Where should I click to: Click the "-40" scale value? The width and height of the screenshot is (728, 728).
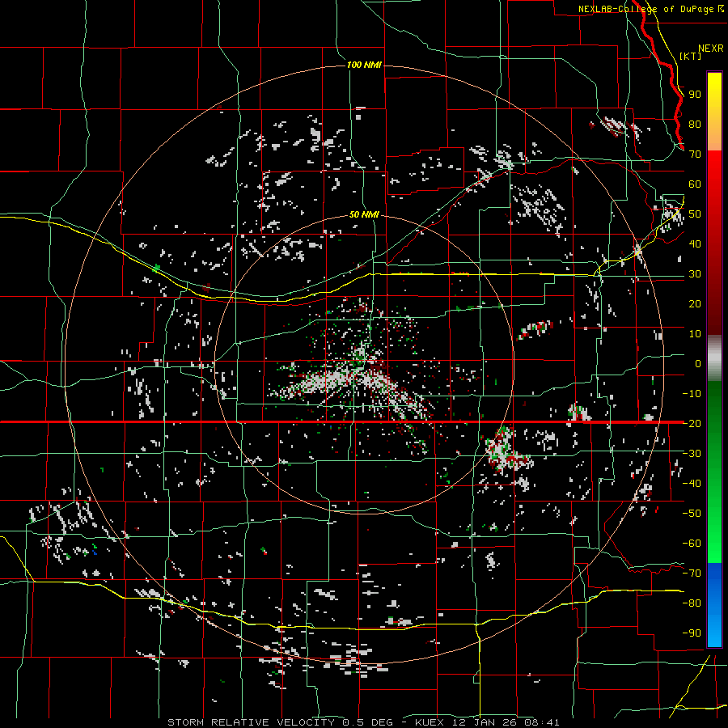pyautogui.click(x=692, y=484)
